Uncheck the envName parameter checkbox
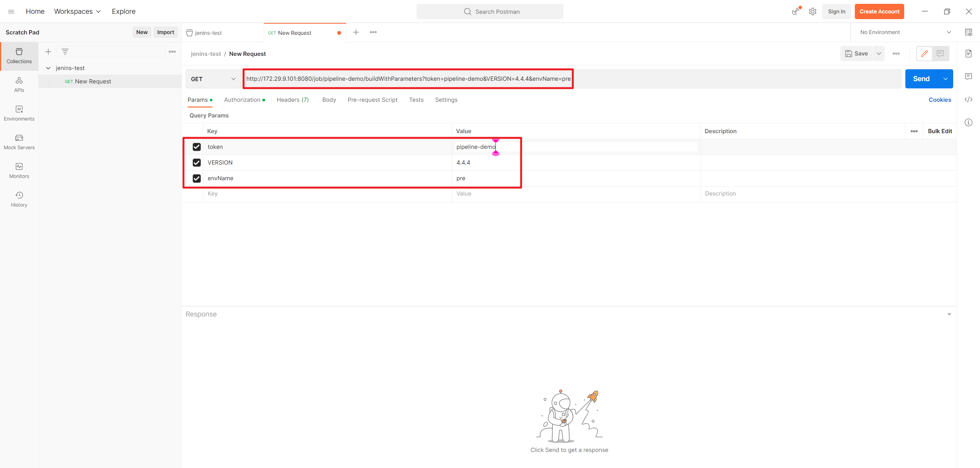The width and height of the screenshot is (980, 468). (197, 178)
